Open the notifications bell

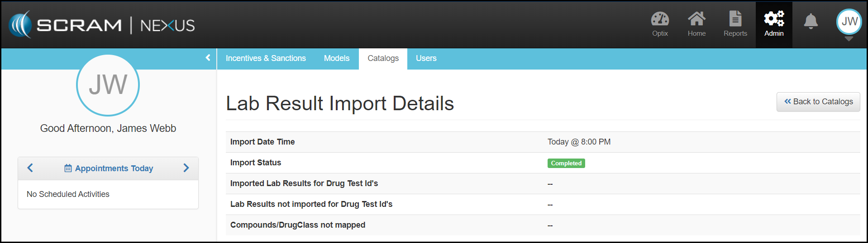(x=811, y=21)
